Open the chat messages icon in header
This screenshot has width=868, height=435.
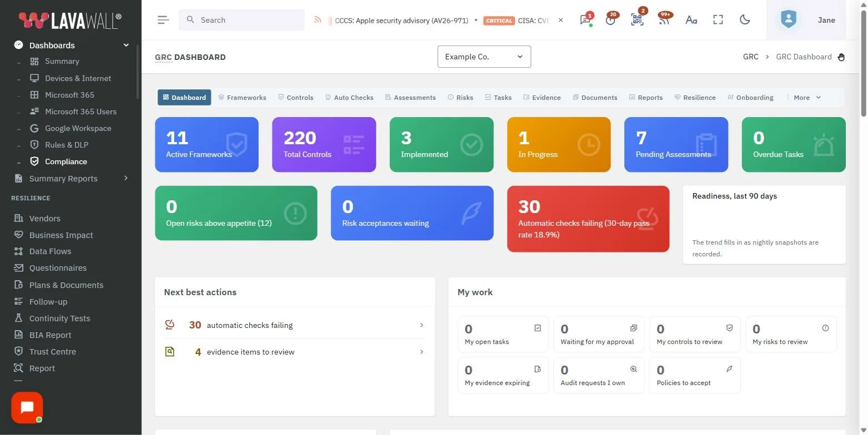click(x=585, y=20)
